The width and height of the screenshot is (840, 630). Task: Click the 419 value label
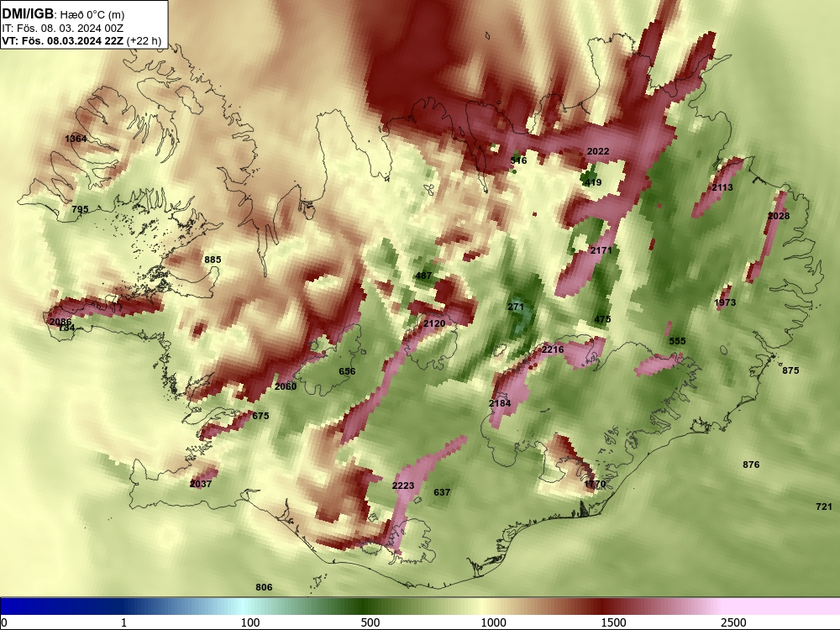point(593,182)
